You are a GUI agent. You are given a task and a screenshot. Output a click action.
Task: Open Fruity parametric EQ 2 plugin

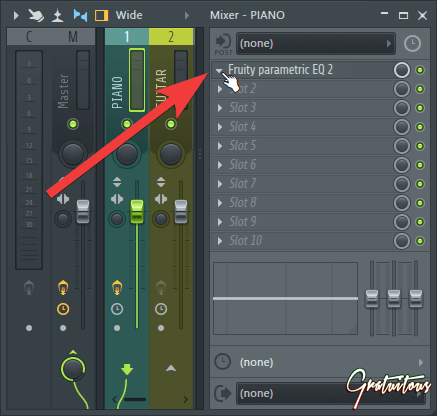280,70
